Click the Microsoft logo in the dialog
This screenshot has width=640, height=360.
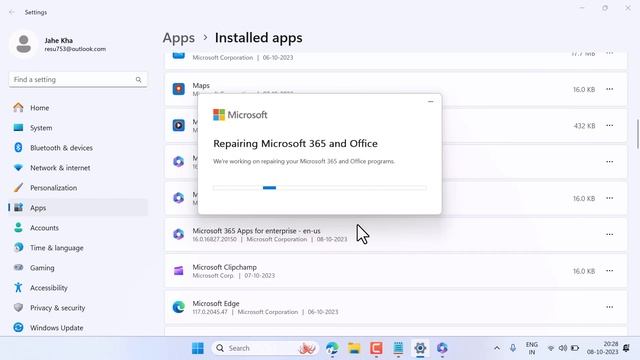coord(240,115)
